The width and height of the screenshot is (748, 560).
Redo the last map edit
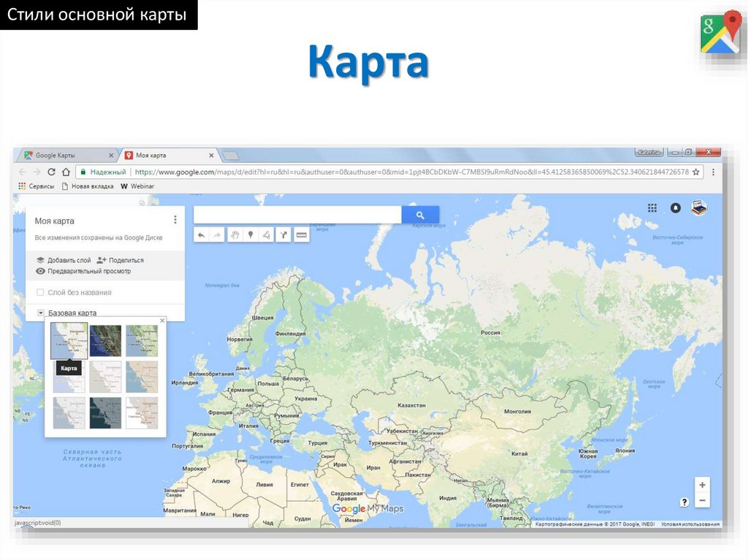(x=217, y=234)
